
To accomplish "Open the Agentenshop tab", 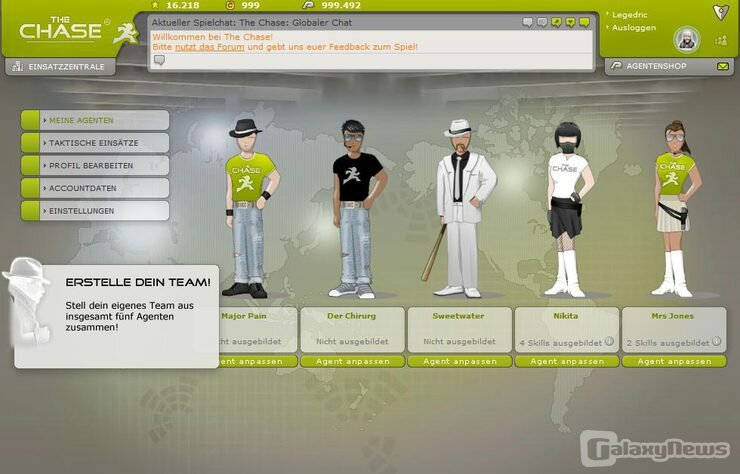I will pyautogui.click(x=669, y=67).
